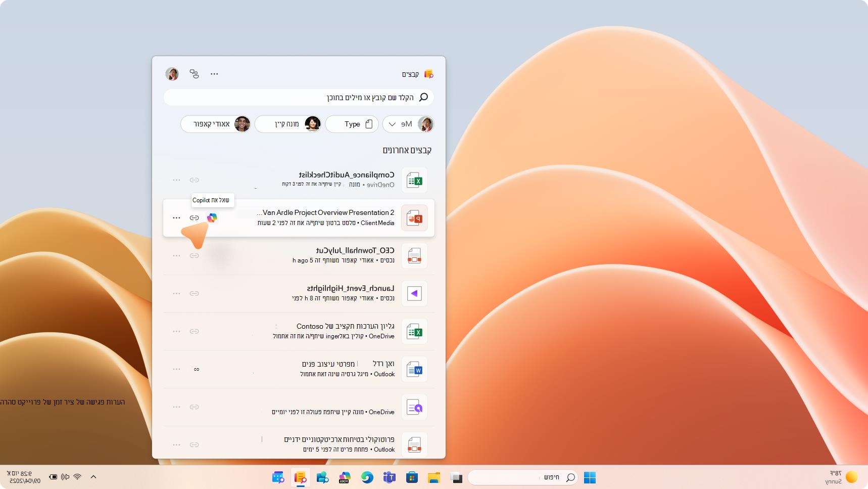Open the Windows Start menu
Viewport: 868px width, 489px height.
[590, 477]
